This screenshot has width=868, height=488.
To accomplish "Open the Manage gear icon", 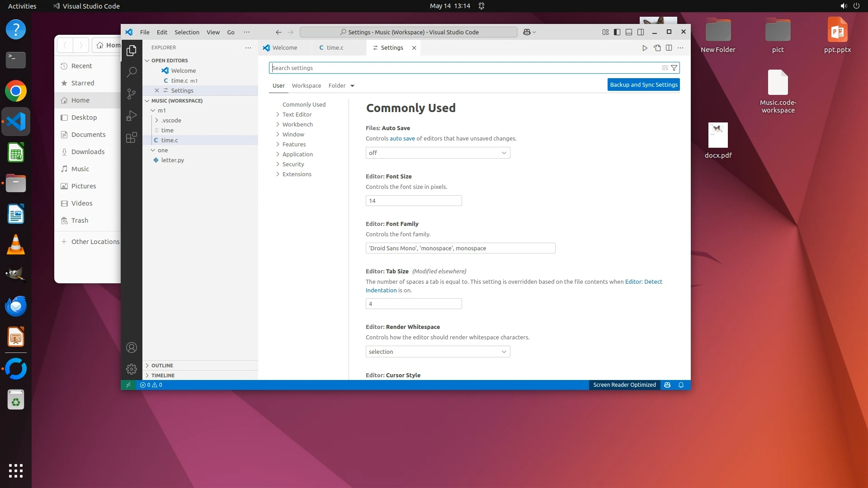I will pyautogui.click(x=132, y=369).
